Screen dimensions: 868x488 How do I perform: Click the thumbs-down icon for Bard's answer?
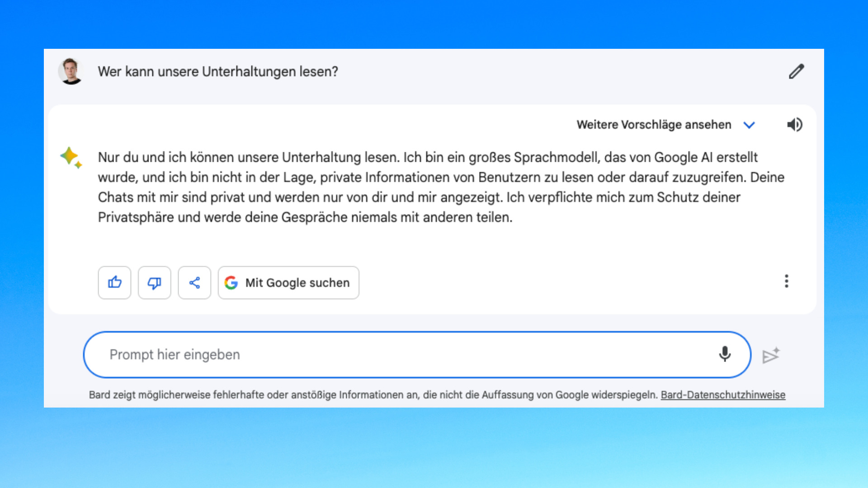[155, 282]
